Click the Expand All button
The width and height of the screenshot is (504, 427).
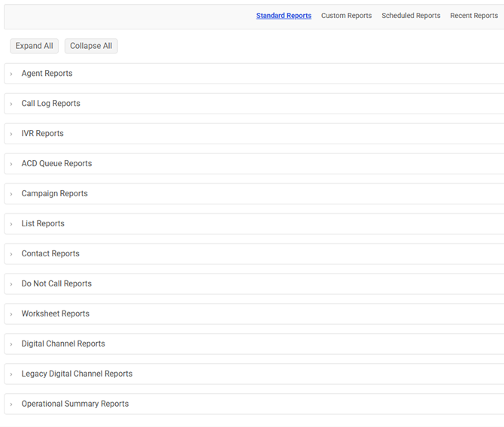pos(34,46)
